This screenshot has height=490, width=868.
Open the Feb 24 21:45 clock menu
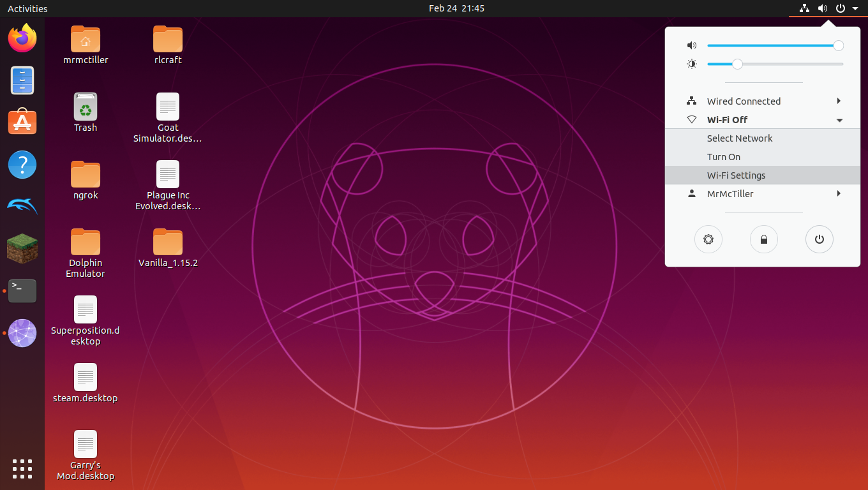(x=456, y=8)
